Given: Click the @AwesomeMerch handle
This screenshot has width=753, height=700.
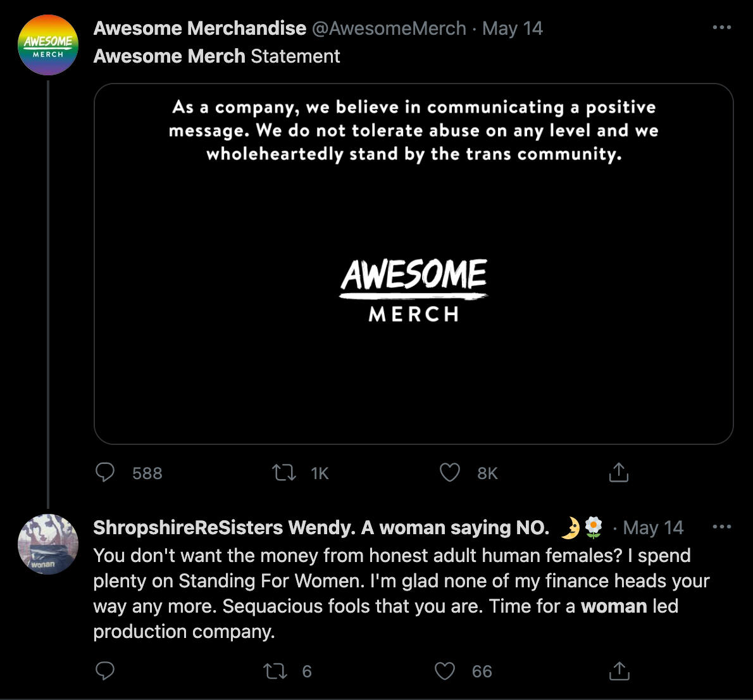Looking at the screenshot, I should (389, 28).
